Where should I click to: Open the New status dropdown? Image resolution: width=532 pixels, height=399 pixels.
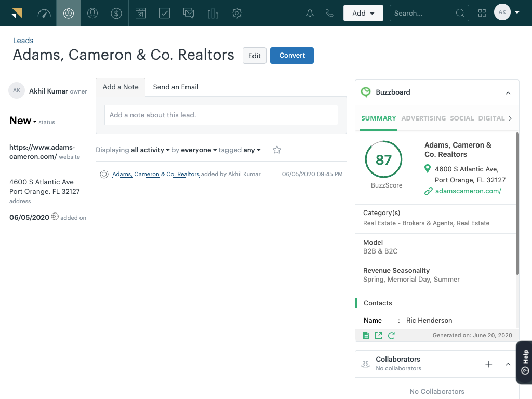pos(23,121)
